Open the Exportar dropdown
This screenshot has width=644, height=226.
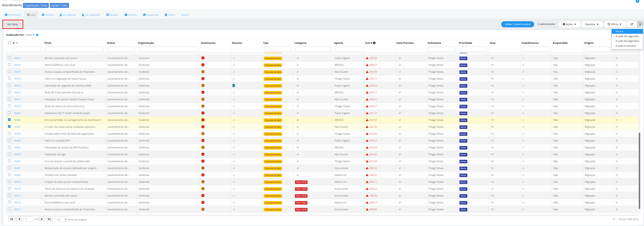click(592, 24)
